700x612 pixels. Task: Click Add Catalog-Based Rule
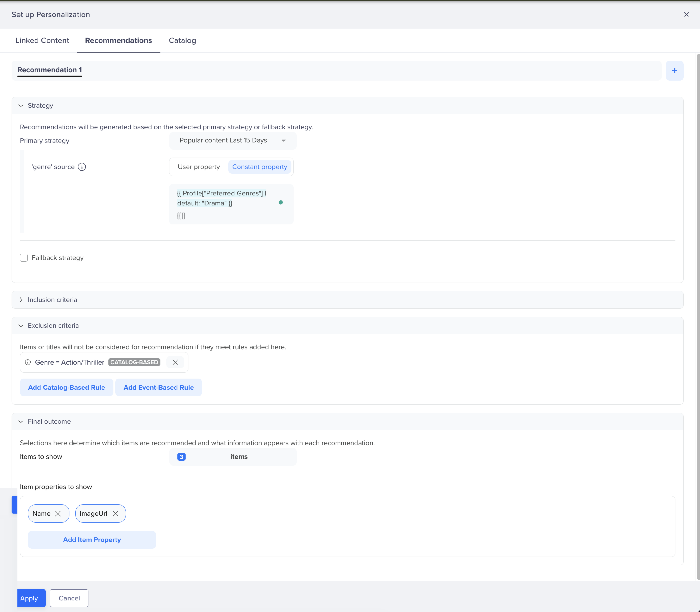[66, 387]
